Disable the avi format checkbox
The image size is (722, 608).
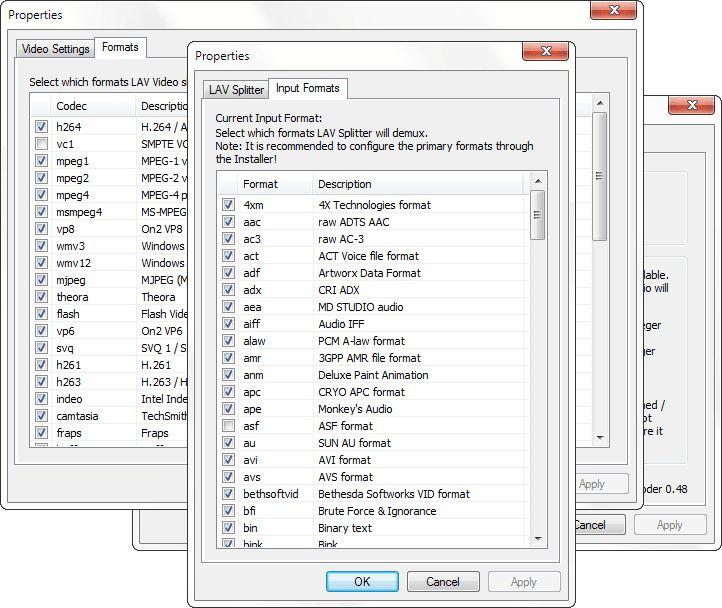point(228,460)
